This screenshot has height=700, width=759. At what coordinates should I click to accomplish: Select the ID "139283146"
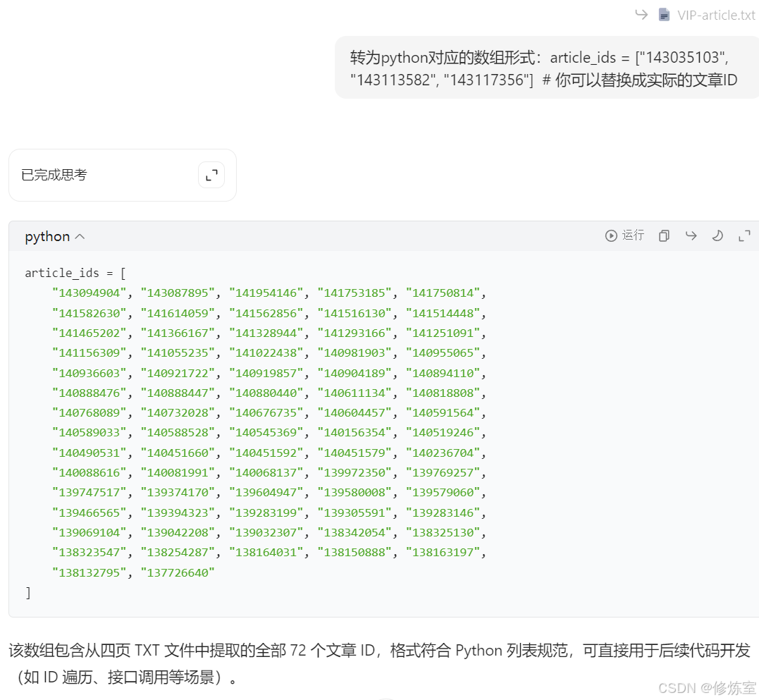443,512
